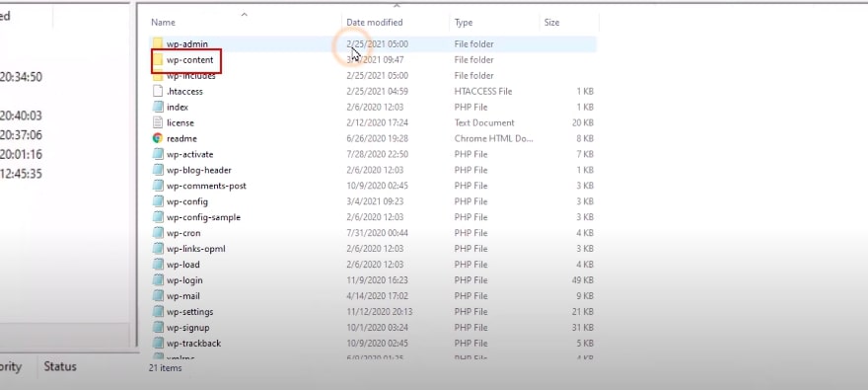Click the Status column header
868x390 pixels.
coord(60,366)
